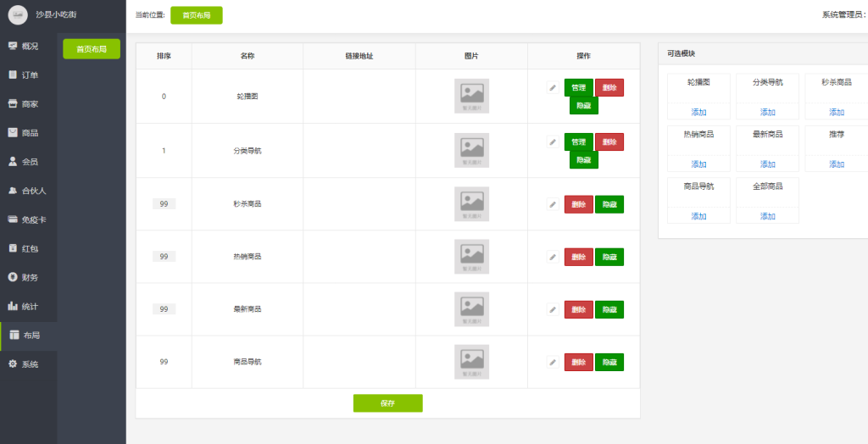Hide the 商品导航 module
868x444 pixels.
[609, 362]
